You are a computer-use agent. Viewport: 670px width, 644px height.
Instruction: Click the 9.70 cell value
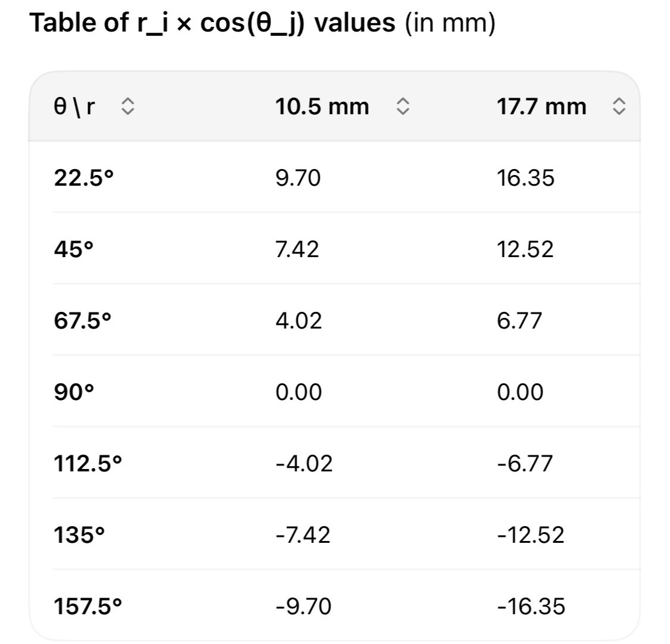coord(298,177)
